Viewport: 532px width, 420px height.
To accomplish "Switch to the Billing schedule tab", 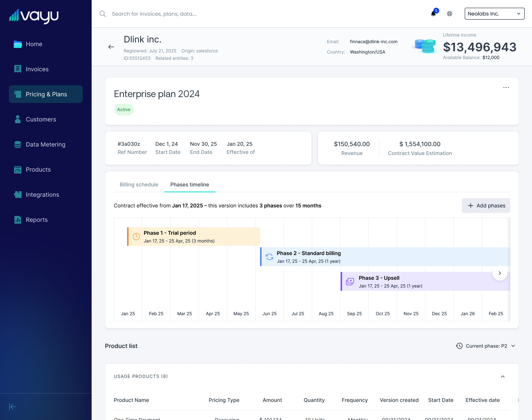I will 139,185.
